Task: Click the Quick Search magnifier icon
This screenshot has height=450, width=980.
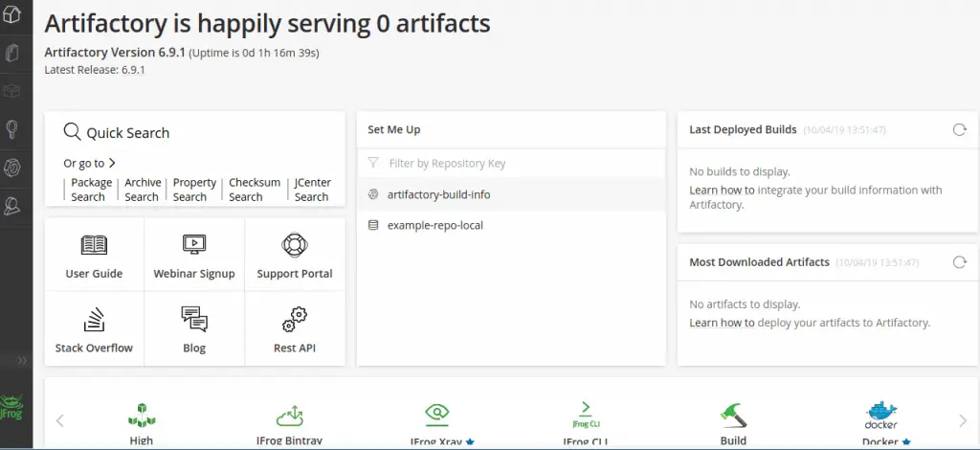Action: pos(73,132)
